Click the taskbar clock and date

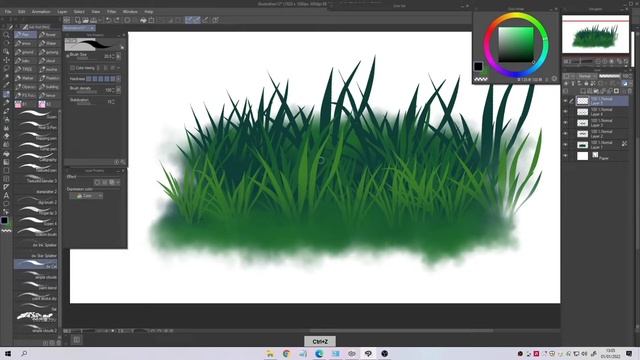(x=611, y=353)
